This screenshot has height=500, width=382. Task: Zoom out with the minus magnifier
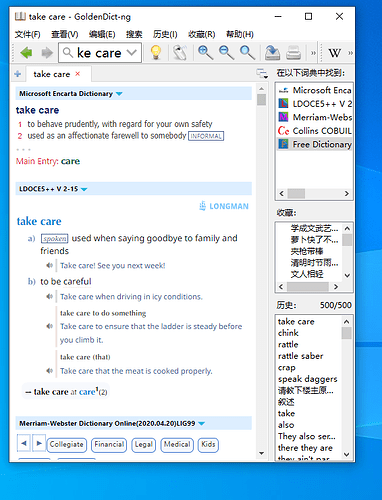point(226,52)
